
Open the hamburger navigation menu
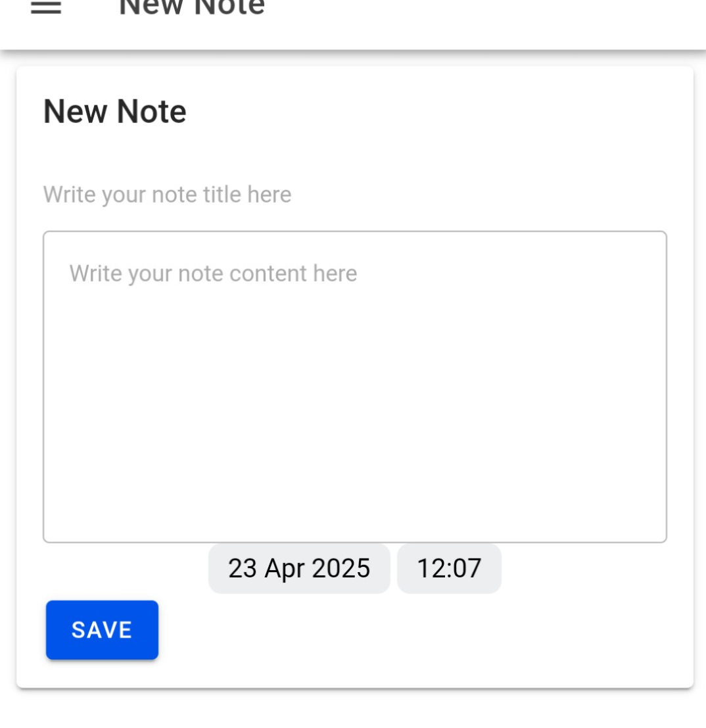click(46, 7)
